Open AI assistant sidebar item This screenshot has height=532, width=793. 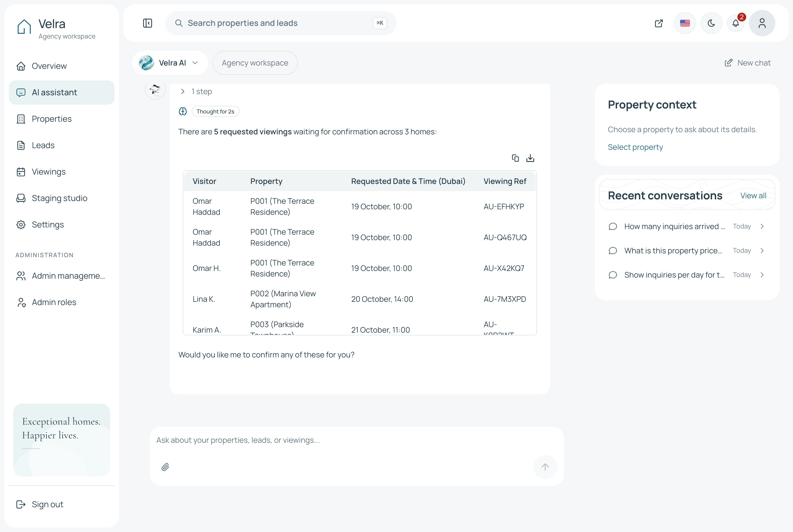(61, 93)
